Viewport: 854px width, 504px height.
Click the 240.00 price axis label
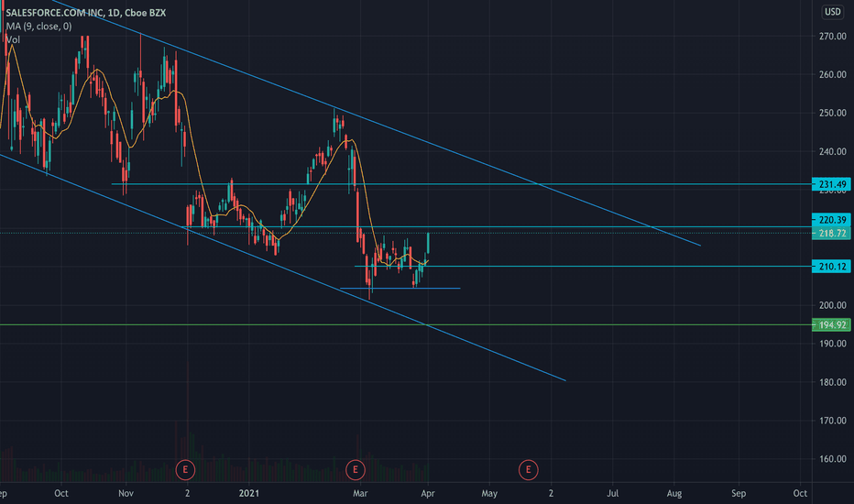833,151
